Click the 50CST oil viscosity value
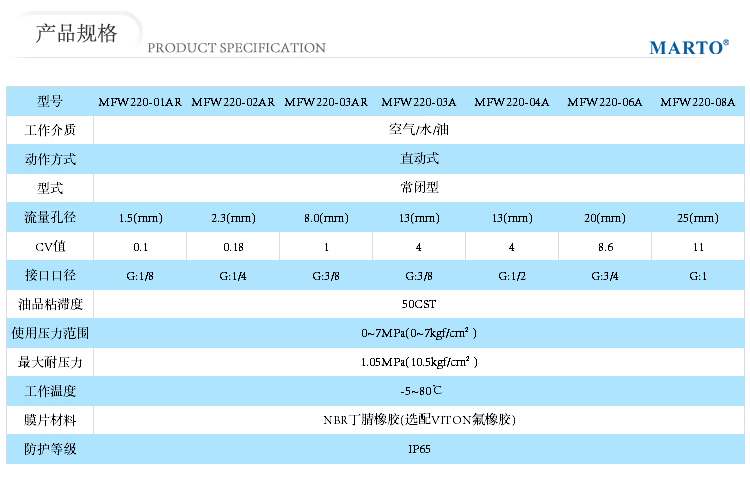Image resolution: width=750 pixels, height=496 pixels. pos(419,304)
